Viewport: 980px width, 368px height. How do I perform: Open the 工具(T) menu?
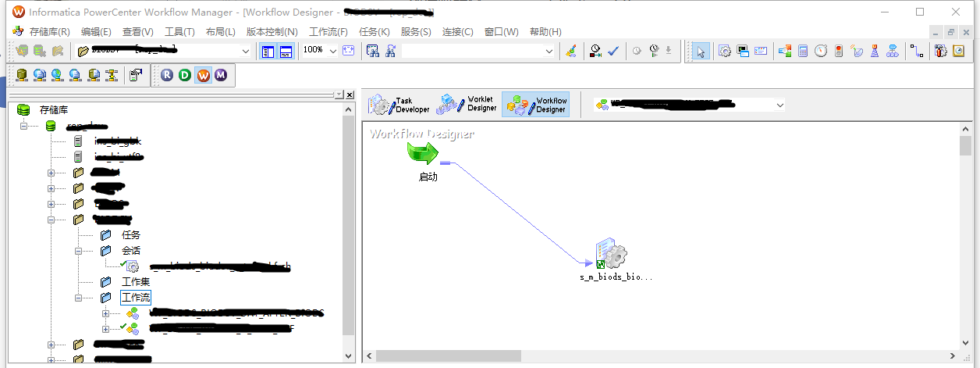click(x=179, y=32)
